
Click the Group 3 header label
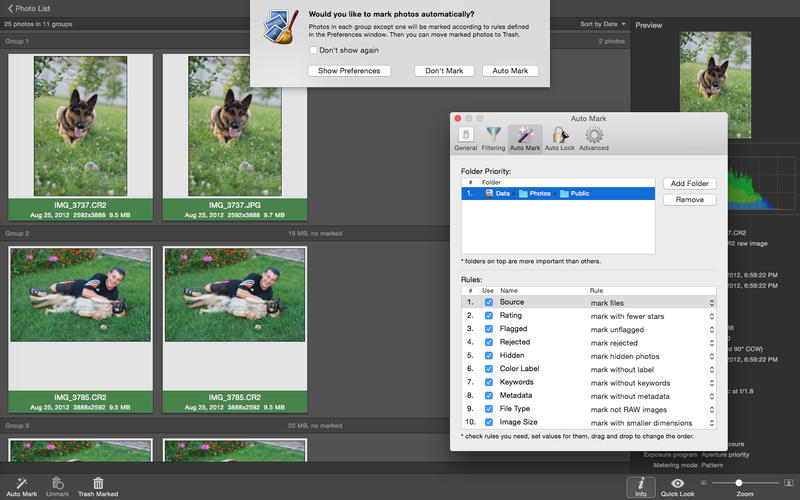click(x=17, y=426)
